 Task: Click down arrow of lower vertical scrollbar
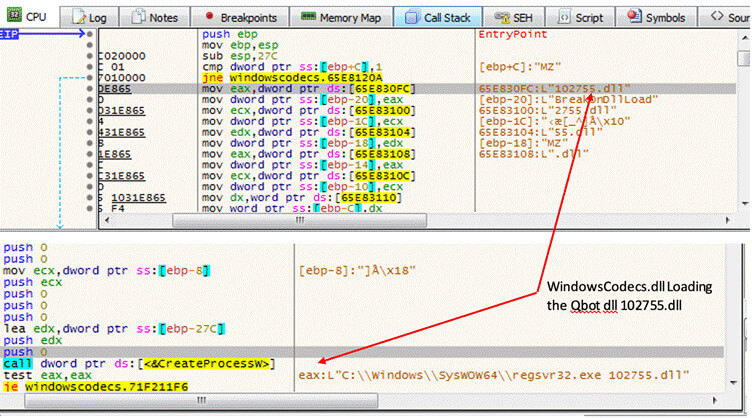coord(734,383)
